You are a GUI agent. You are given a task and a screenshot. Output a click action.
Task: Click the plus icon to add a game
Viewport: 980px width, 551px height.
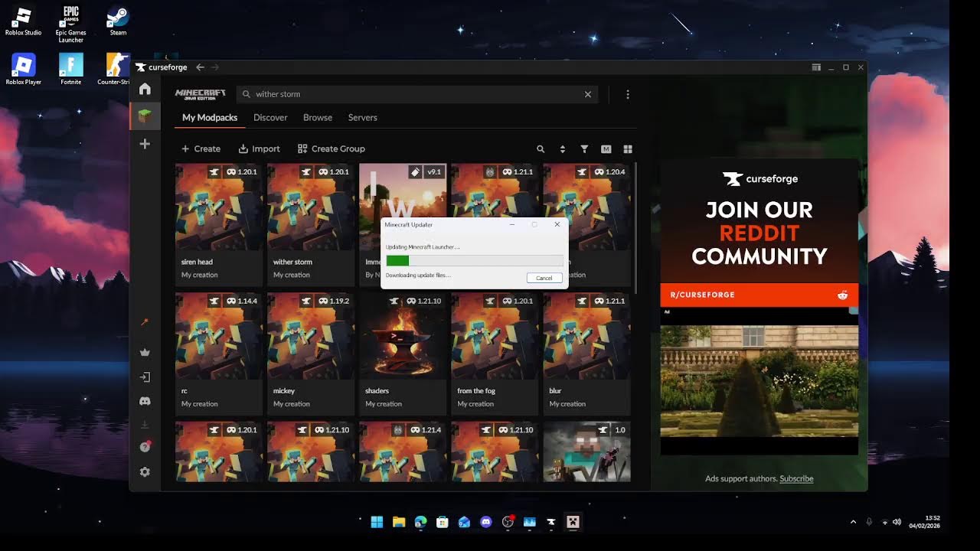(145, 144)
